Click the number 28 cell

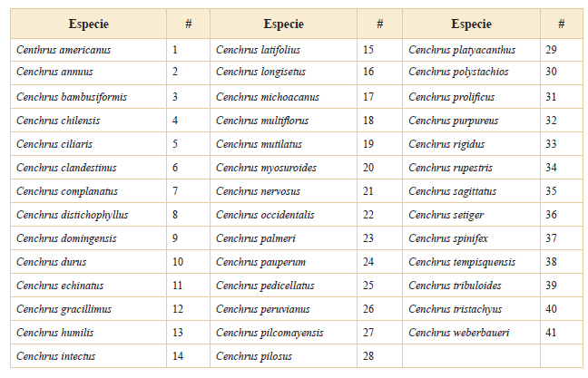[x=379, y=356]
